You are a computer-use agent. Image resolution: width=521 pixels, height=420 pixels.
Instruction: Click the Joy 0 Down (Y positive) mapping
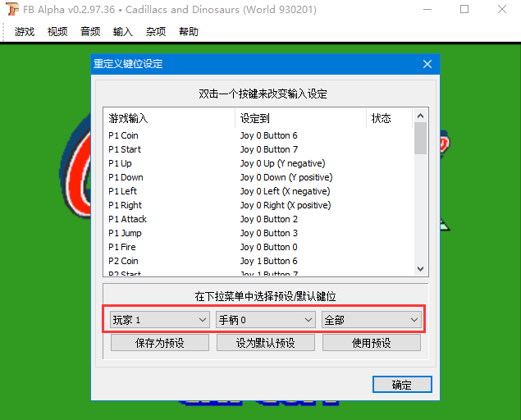tap(286, 177)
